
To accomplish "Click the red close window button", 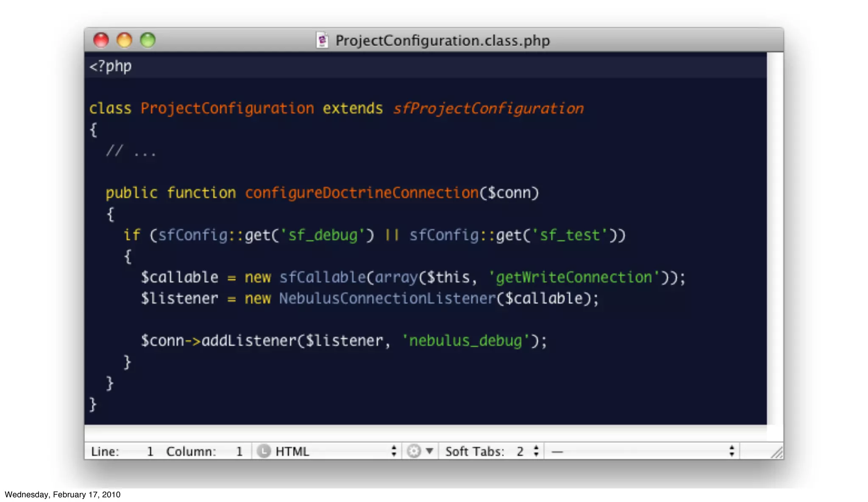I will click(x=101, y=40).
